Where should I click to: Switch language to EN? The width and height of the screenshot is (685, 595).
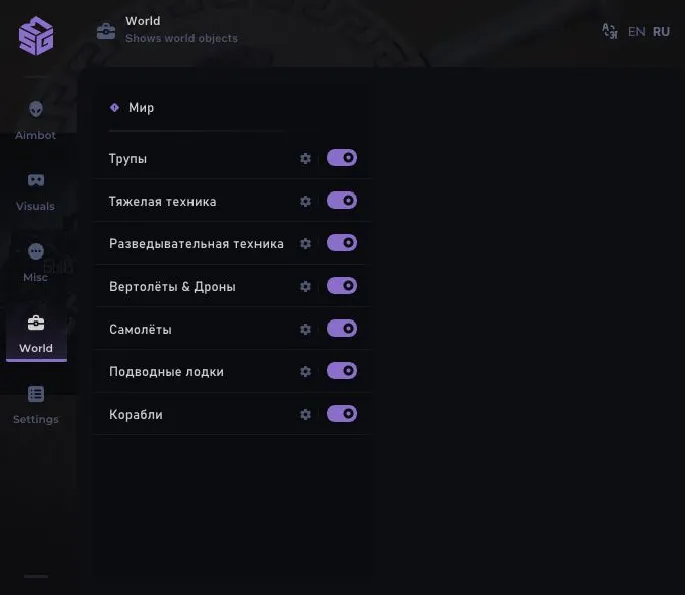point(637,32)
